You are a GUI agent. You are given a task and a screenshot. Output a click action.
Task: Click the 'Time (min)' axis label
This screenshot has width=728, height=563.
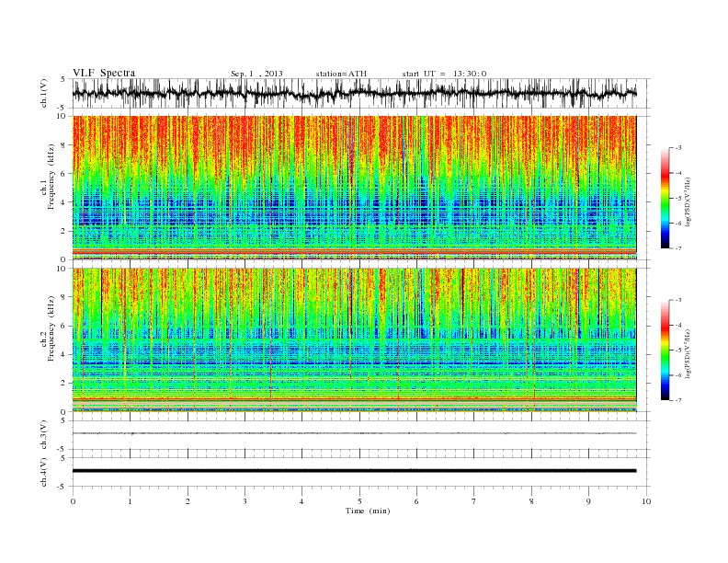368,511
